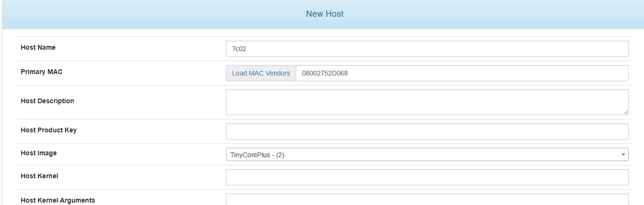This screenshot has width=644, height=205.
Task: Click the Primary MAC address field
Action: [462, 73]
